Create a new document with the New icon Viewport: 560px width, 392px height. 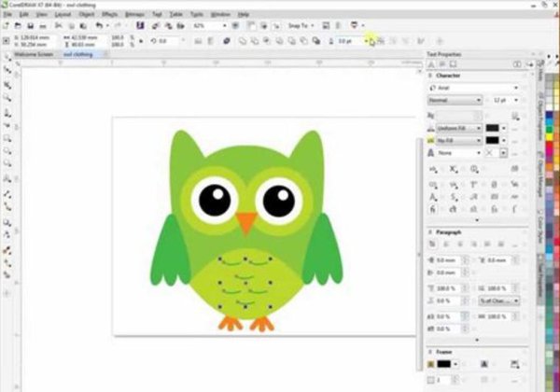point(7,26)
